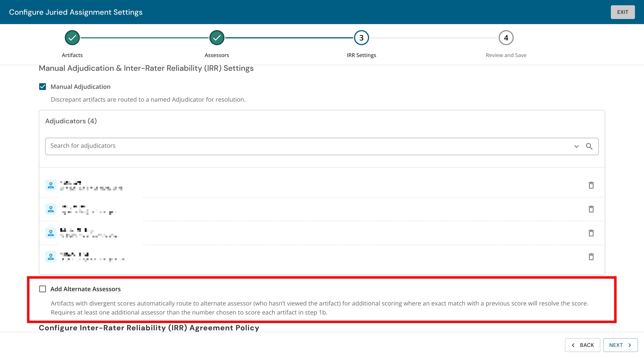The image size is (644, 358).
Task: Click the NEXT button
Action: click(x=620, y=345)
